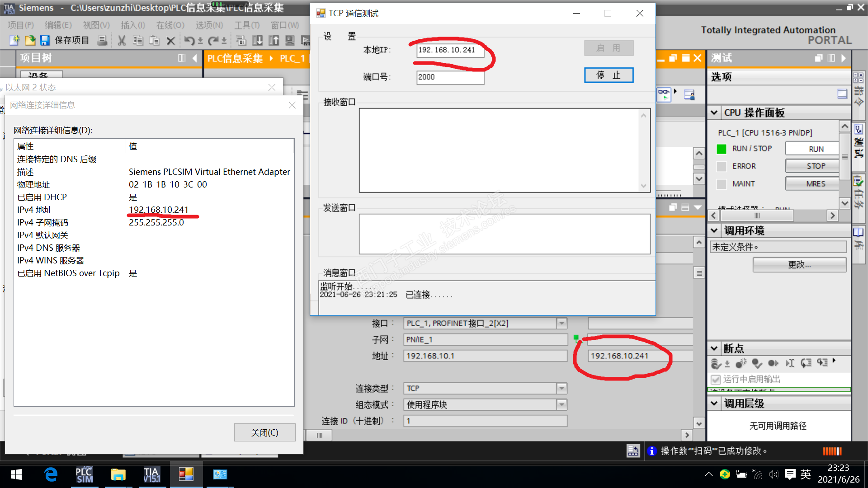Screen dimensions: 868x488
Task: Click the 关闭(C) button
Action: tap(264, 432)
